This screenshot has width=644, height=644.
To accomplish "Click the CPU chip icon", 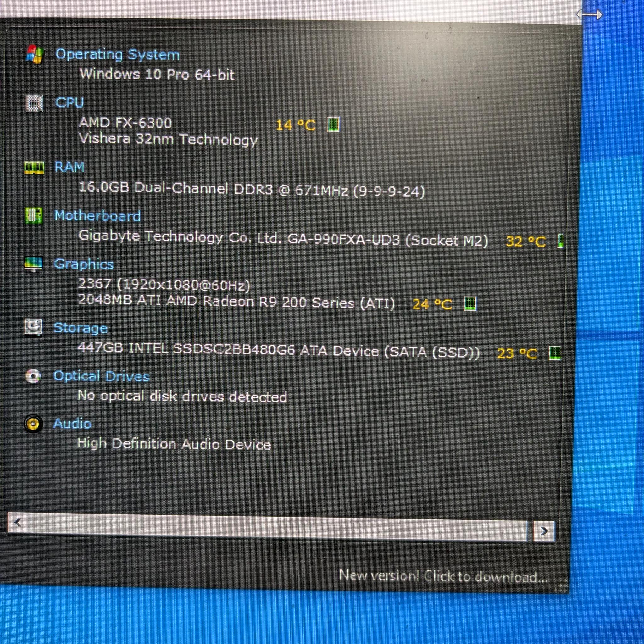I will 34,103.
